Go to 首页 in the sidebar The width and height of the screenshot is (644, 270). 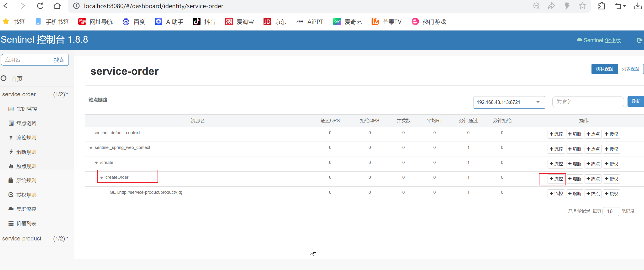coord(16,79)
